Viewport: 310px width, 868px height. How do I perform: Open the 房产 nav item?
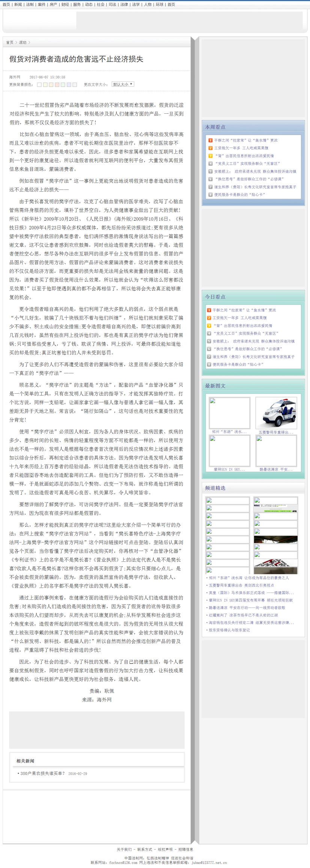[53, 5]
